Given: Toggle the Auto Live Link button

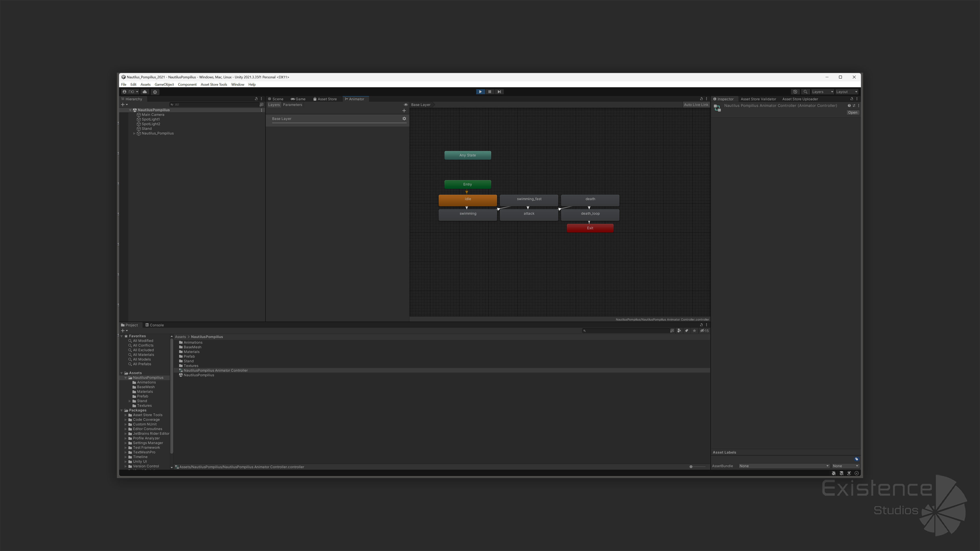Looking at the screenshot, I should pyautogui.click(x=696, y=105).
